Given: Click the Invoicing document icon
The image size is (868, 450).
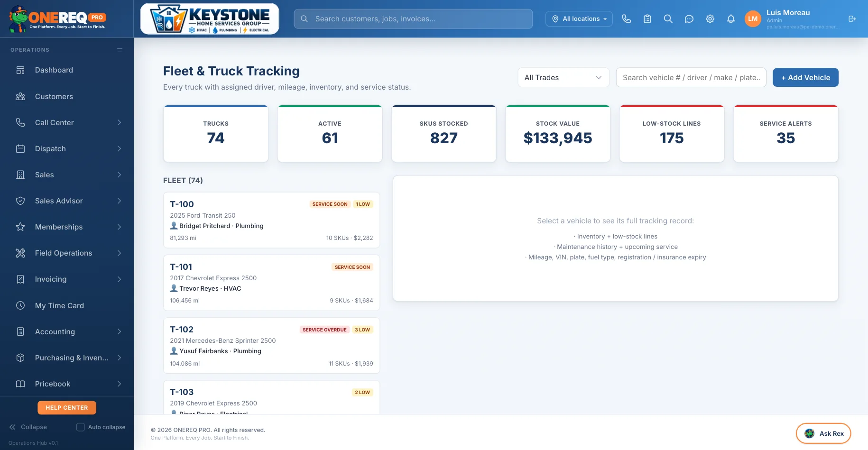Looking at the screenshot, I should pos(20,279).
